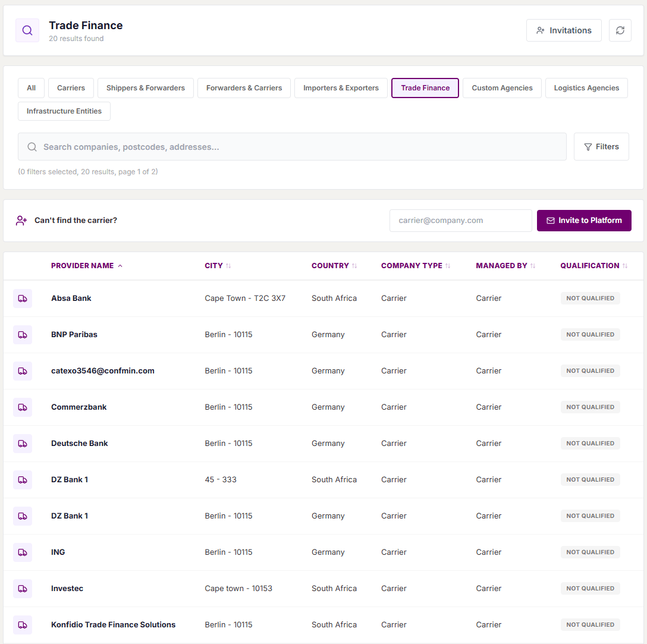The width and height of the screenshot is (647, 644).
Task: Click Not Qualified badge for Investec
Action: pos(590,589)
